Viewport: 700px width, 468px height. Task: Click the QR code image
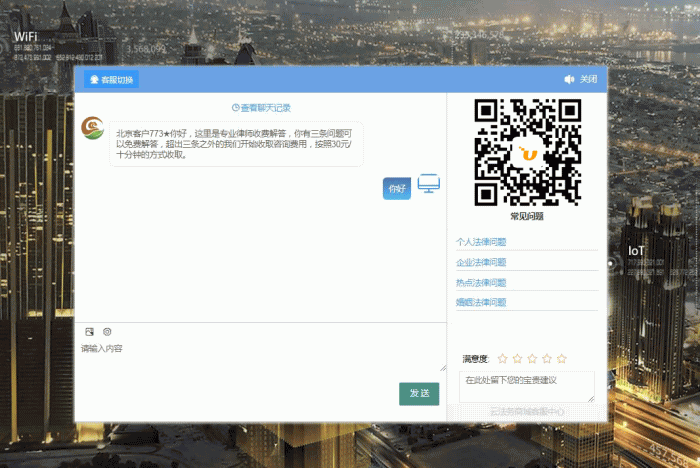pos(527,152)
